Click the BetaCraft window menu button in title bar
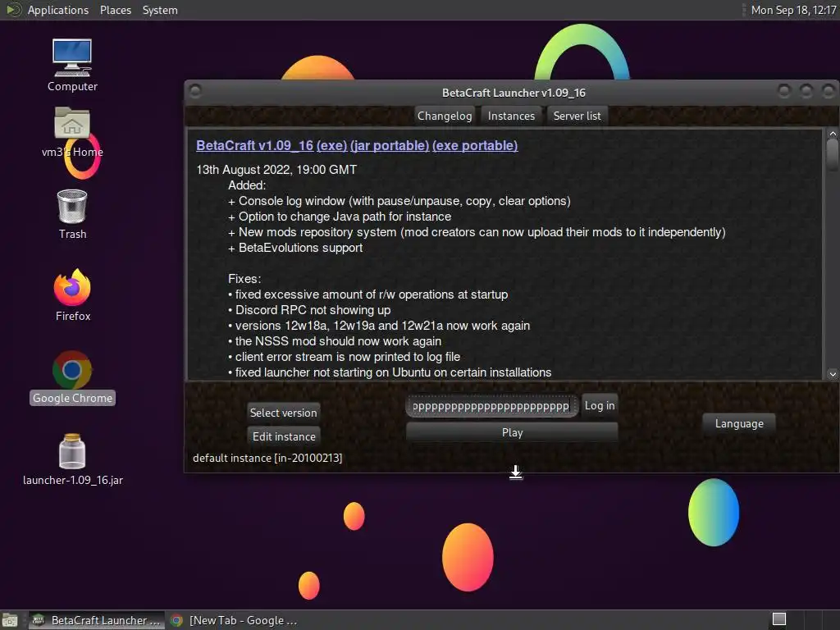The width and height of the screenshot is (840, 630). click(195, 92)
